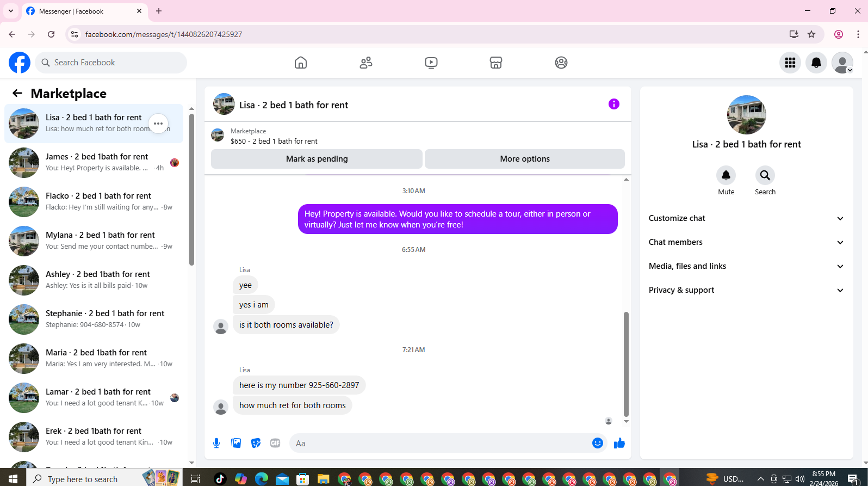
Task: Attach a photo with image icon
Action: point(236,443)
